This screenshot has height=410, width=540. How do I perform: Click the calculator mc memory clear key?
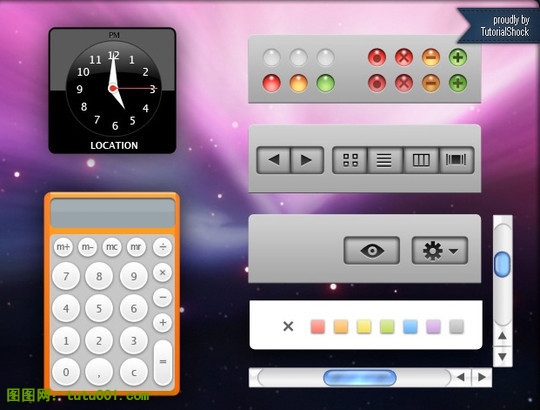pos(112,247)
